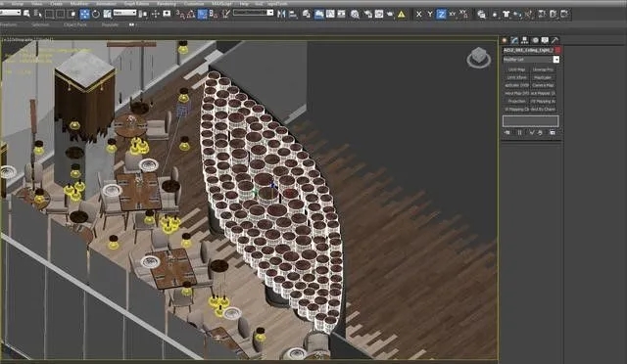Activate the Select and Rotate tool
This screenshot has width=627, height=364.
[96, 15]
